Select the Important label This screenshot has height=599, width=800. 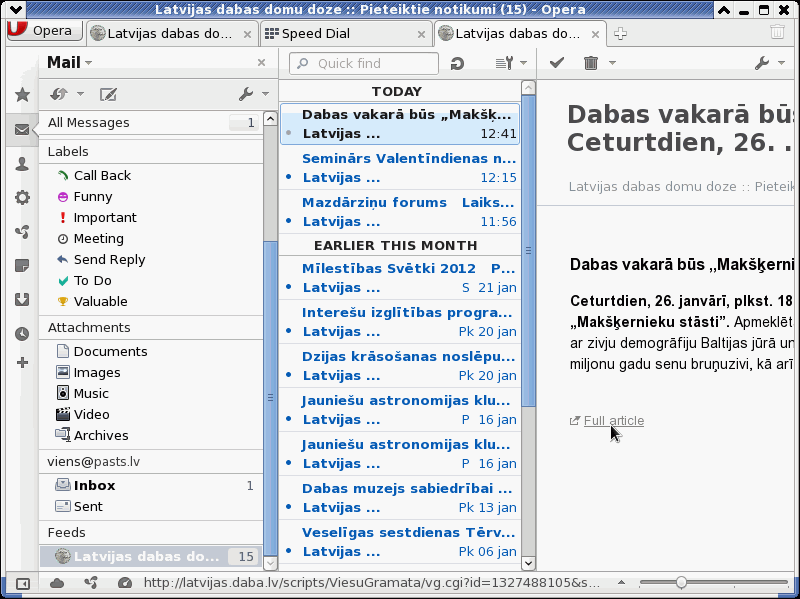105,217
